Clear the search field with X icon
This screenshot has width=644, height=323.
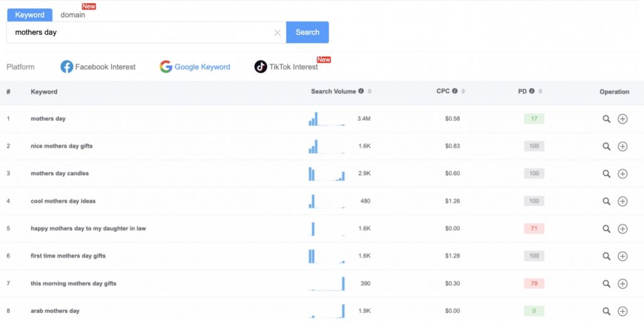(277, 33)
